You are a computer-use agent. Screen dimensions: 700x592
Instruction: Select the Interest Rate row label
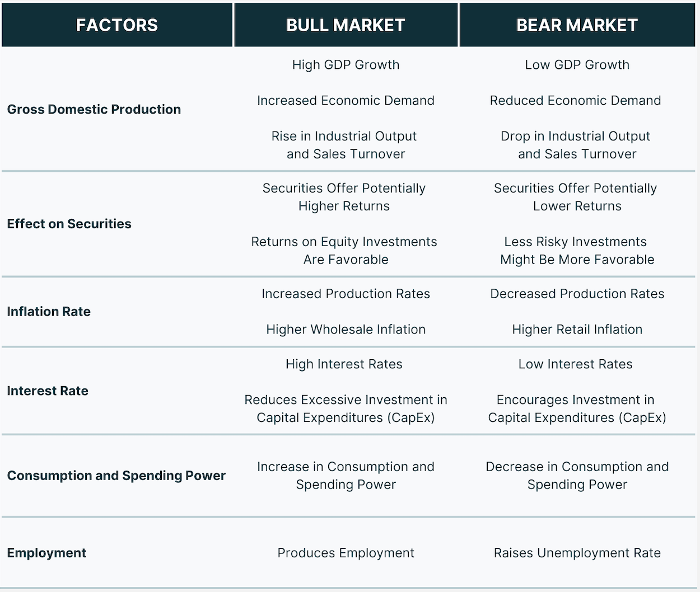click(x=48, y=391)
